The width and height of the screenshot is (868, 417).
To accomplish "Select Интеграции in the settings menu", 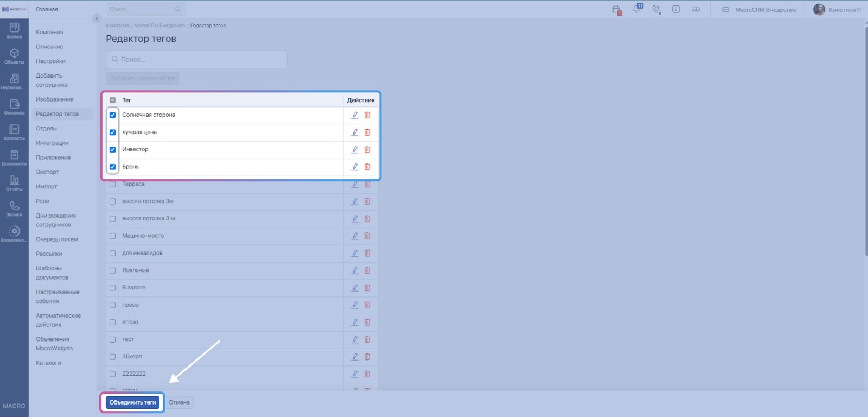I will [x=52, y=143].
